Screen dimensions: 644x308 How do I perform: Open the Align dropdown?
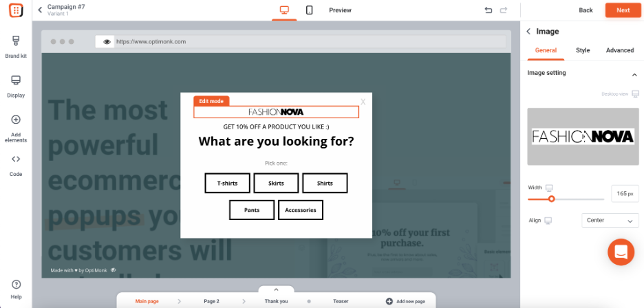(x=610, y=221)
